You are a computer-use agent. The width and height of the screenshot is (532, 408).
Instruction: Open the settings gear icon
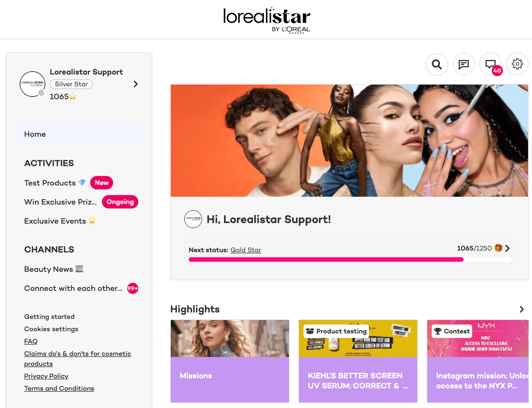(x=517, y=64)
